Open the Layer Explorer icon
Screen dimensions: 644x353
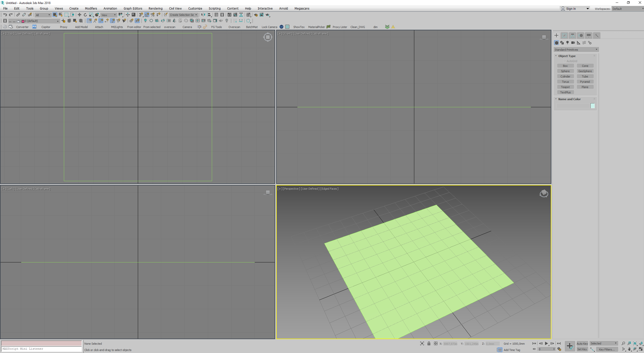pyautogui.click(x=222, y=15)
